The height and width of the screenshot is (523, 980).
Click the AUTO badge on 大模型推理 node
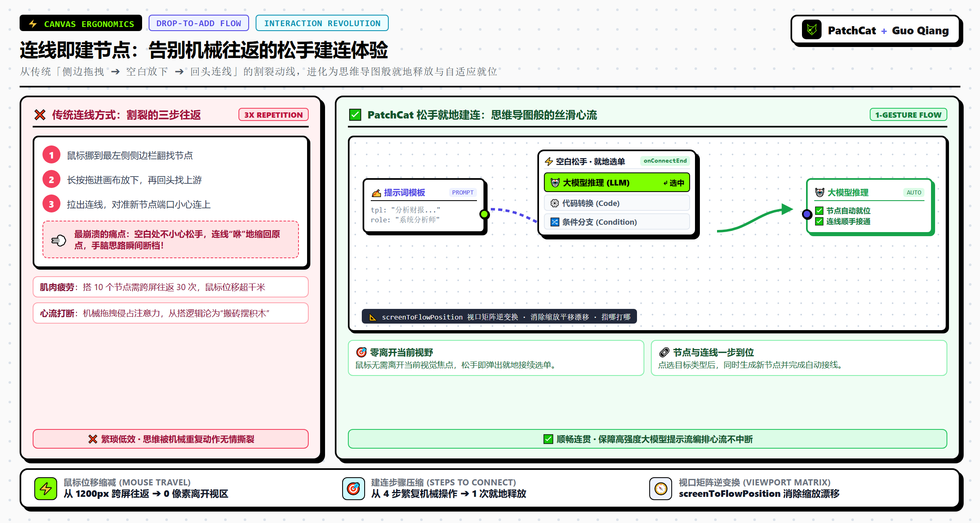pos(914,192)
